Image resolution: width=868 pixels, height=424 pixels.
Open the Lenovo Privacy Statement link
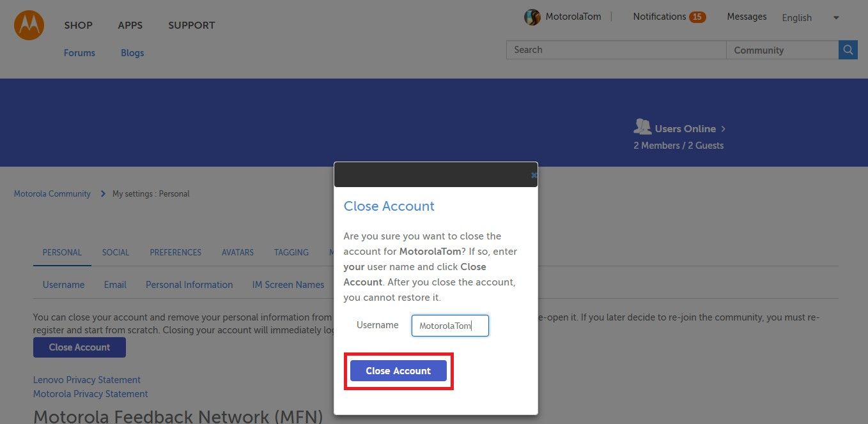point(87,380)
